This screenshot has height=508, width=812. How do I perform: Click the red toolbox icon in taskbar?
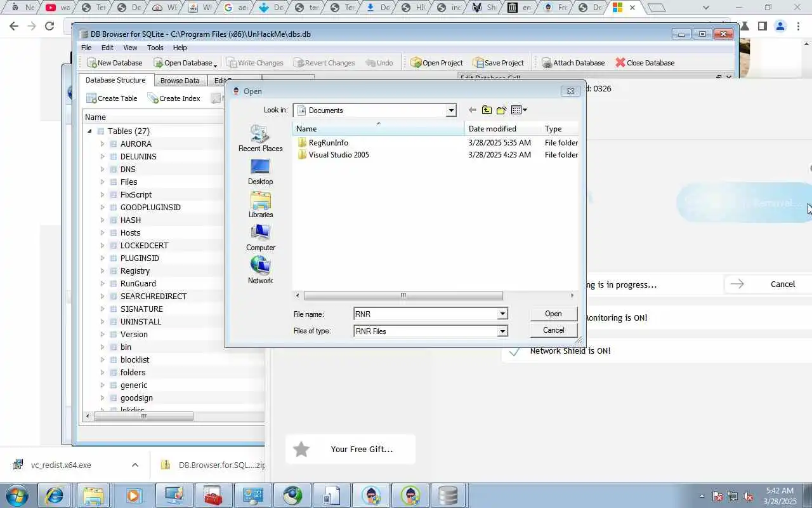pyautogui.click(x=213, y=495)
